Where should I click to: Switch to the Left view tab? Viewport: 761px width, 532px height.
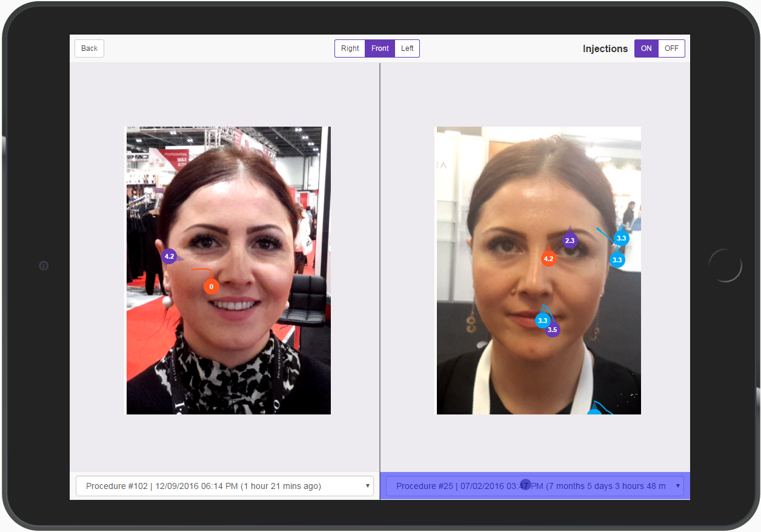407,48
